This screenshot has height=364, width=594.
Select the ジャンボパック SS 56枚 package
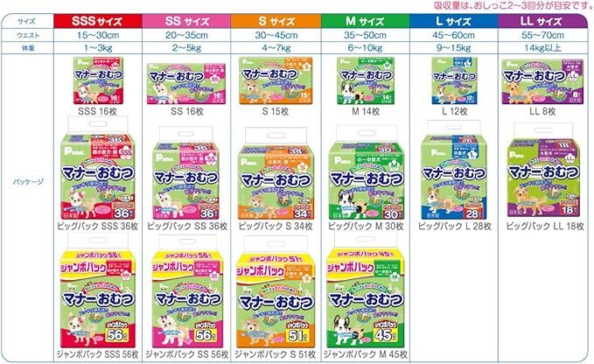(187, 291)
